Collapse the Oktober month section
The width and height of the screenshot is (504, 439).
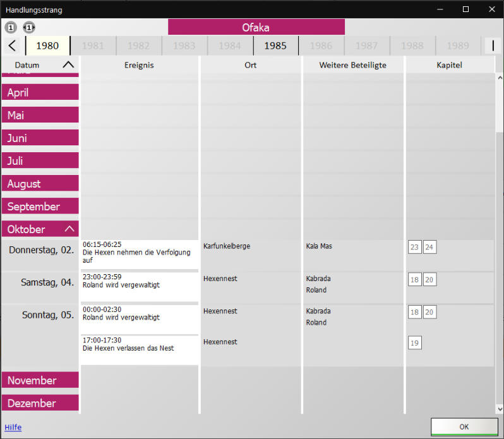(69, 229)
